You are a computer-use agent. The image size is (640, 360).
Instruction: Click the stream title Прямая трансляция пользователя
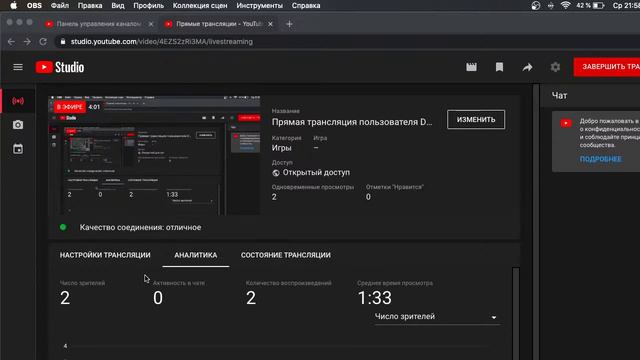coord(352,122)
